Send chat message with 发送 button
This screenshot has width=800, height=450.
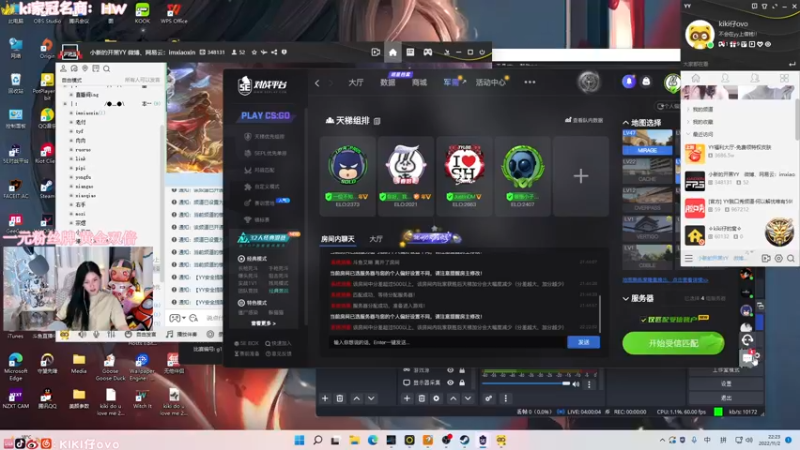583,342
